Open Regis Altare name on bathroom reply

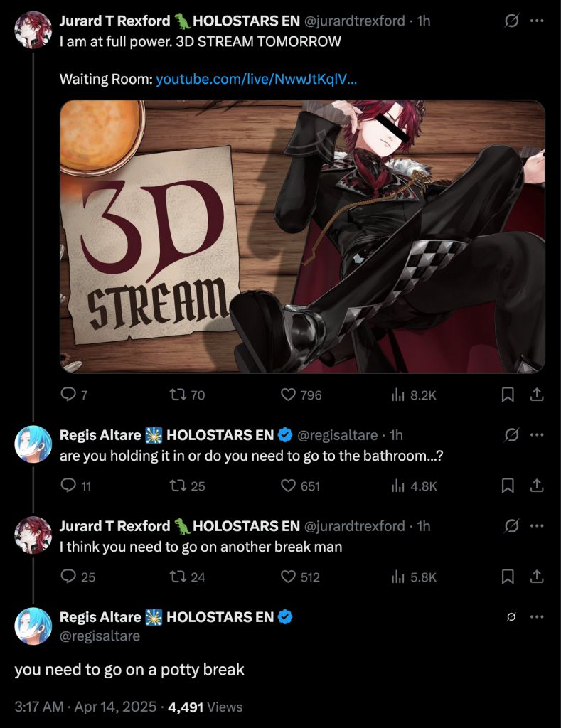pos(100,435)
